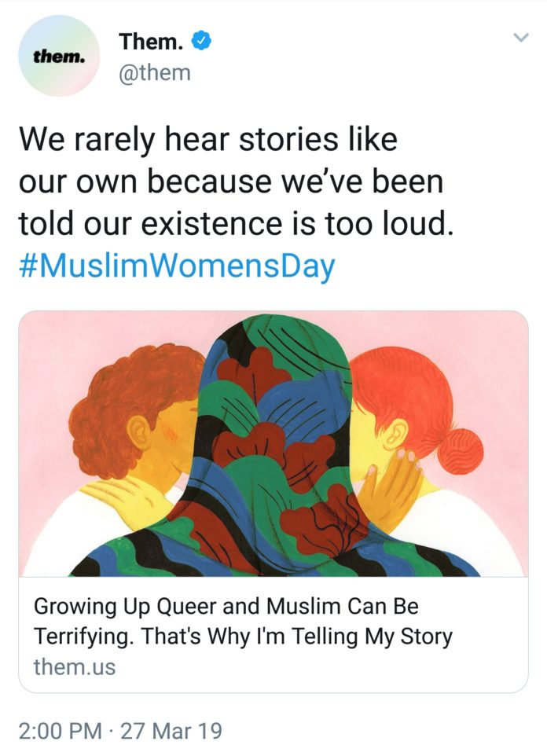Click the 2:00 PM timestamp
This screenshot has width=547, height=756.
point(61,730)
